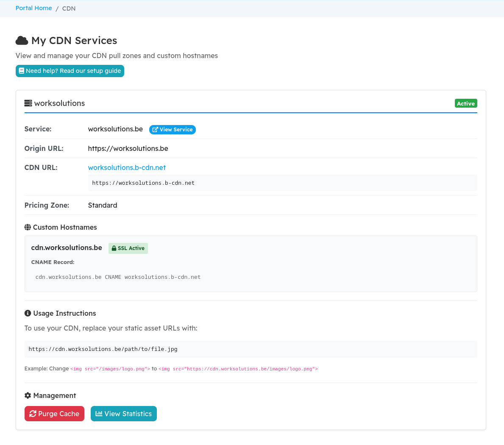
Task: Click the View Service button
Action: pos(173,130)
